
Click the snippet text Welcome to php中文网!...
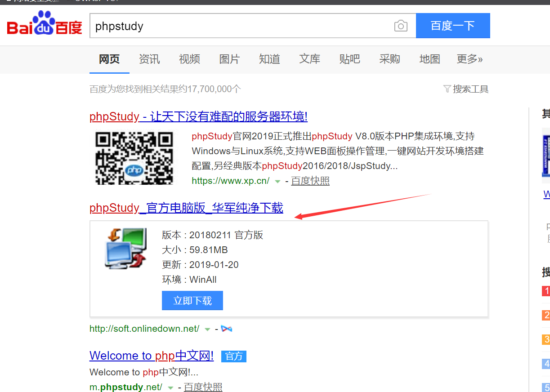click(x=144, y=372)
